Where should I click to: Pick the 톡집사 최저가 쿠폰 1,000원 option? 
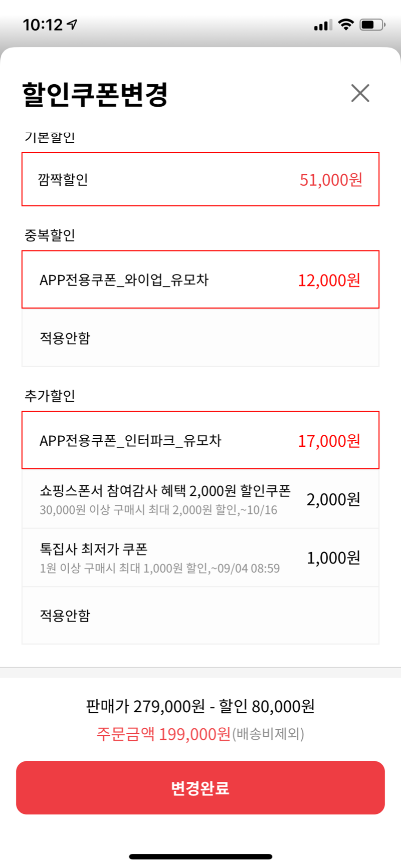[200, 557]
